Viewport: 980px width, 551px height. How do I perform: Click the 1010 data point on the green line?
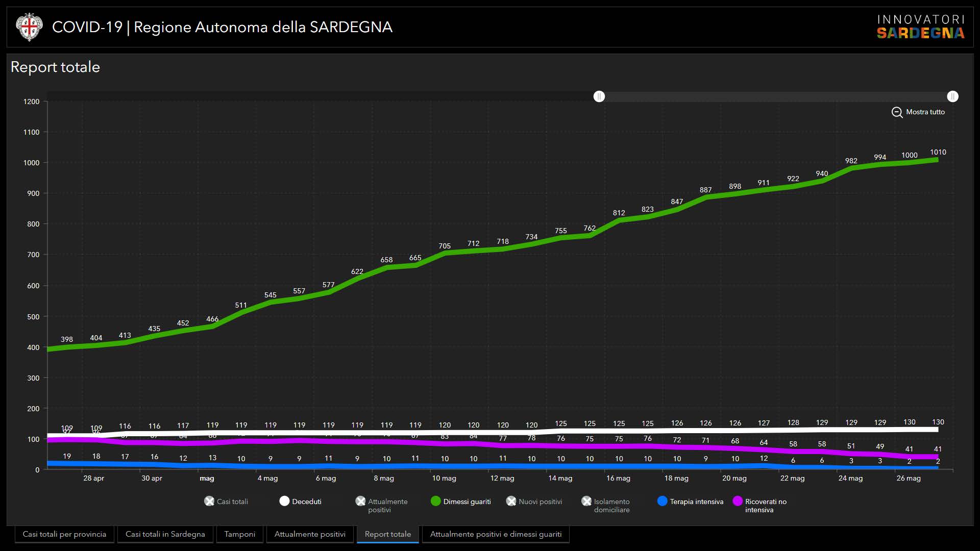click(937, 160)
